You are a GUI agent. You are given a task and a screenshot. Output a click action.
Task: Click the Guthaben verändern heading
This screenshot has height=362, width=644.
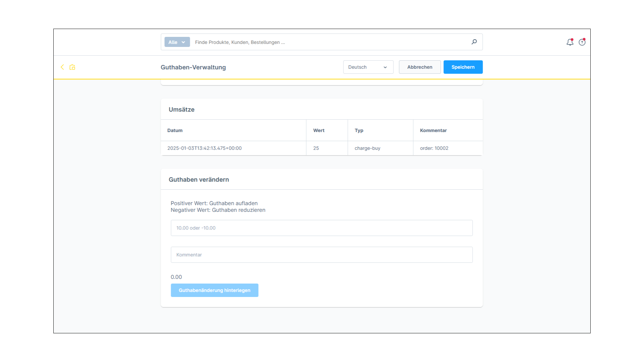click(199, 180)
